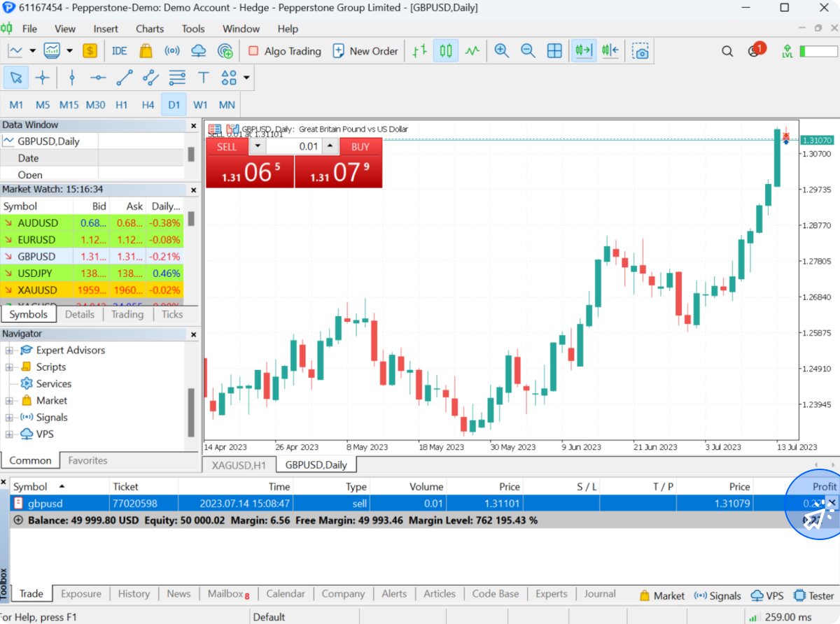The height and width of the screenshot is (624, 840).
Task: Switch timeframe to H1
Action: 122,105
